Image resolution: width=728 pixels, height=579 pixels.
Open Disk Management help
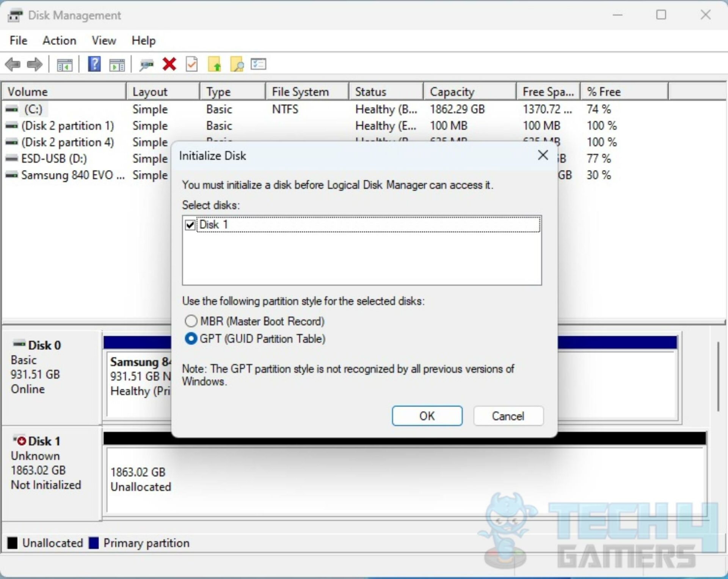(94, 65)
